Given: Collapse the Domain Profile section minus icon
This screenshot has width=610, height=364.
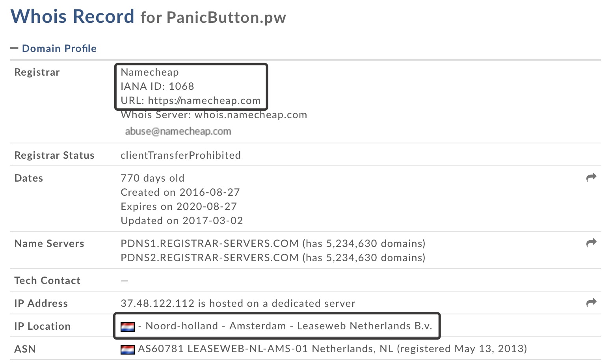Looking at the screenshot, I should tap(15, 48).
